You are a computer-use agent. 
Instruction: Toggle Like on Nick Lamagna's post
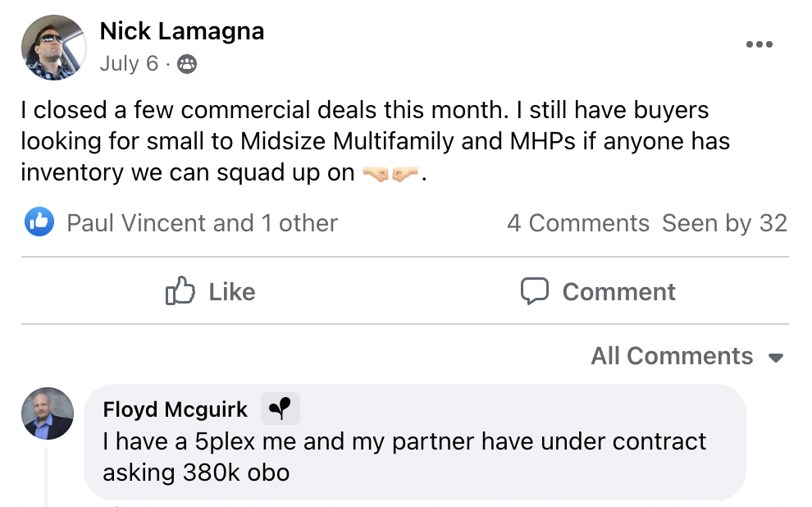[211, 291]
